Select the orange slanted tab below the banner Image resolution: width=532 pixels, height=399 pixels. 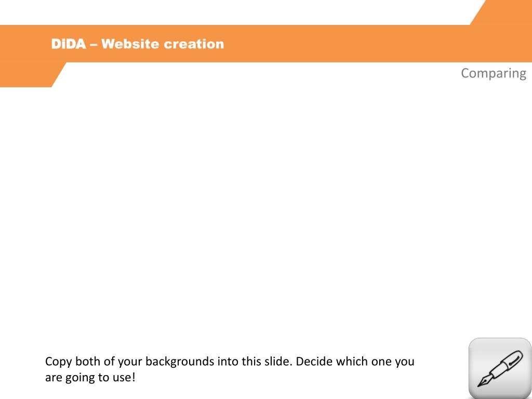(x=32, y=75)
